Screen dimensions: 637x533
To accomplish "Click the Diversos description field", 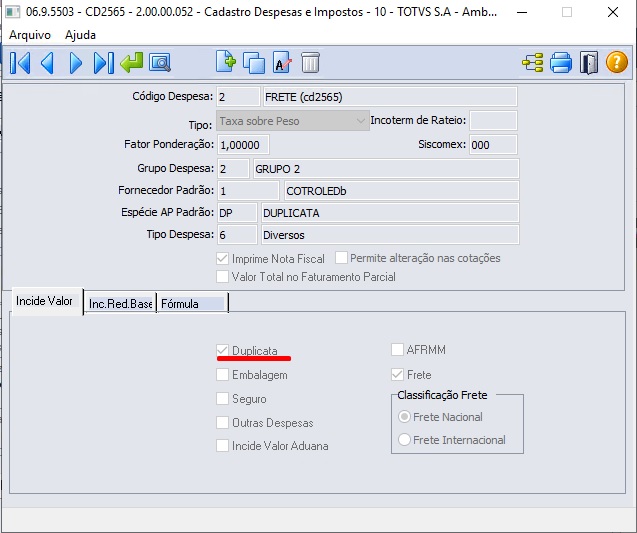I will click(x=390, y=235).
